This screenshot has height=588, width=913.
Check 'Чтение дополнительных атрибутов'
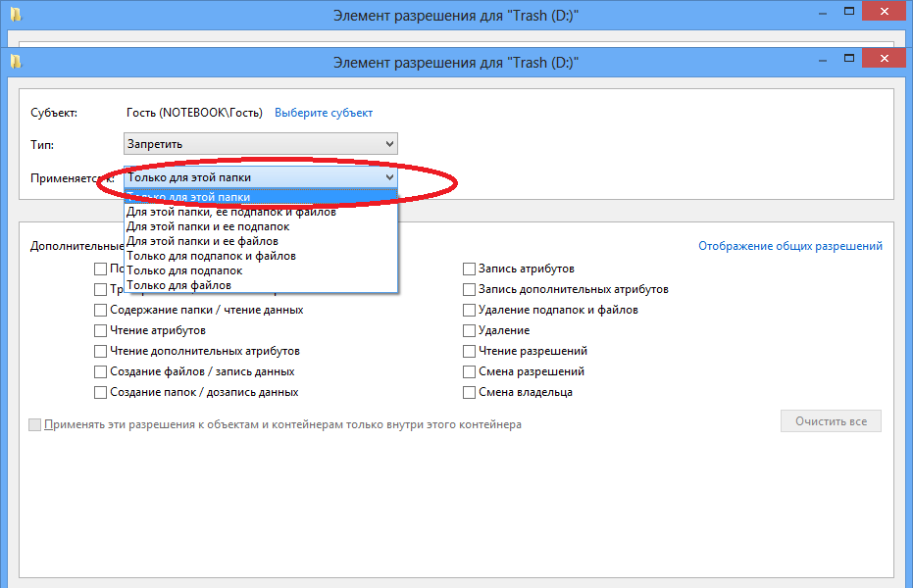100,351
